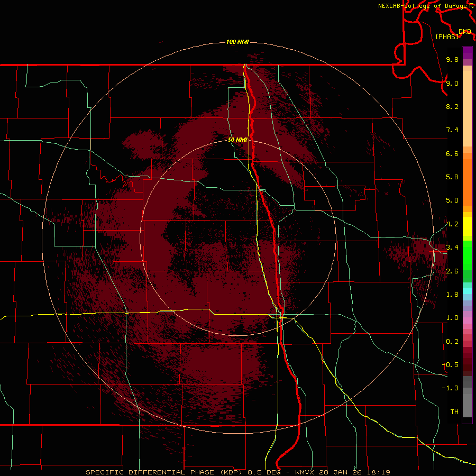Select the bright yellow color bar segment

point(467,226)
